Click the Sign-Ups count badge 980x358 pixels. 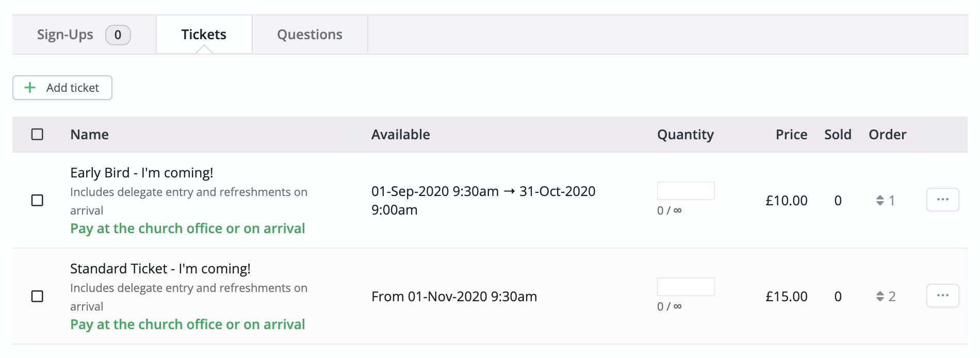point(118,35)
